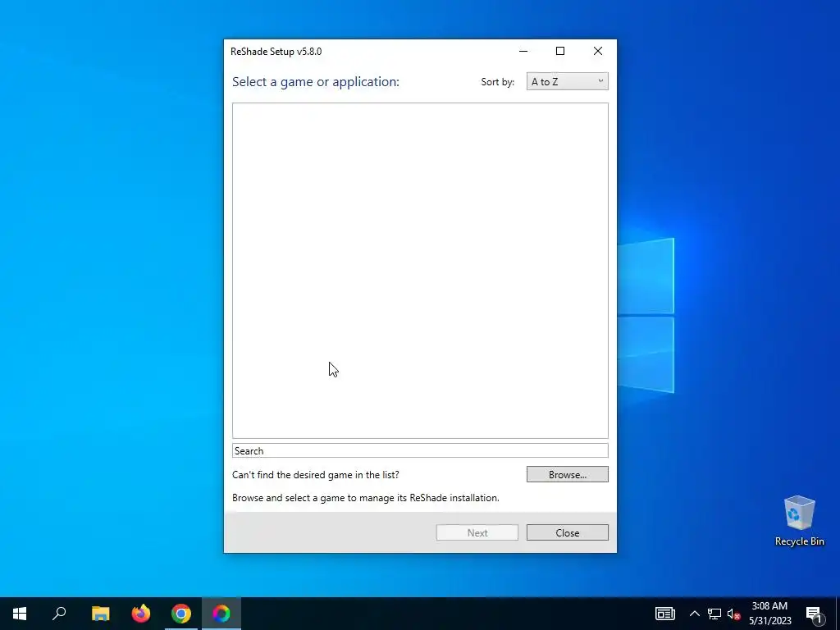Open Firefox from the taskbar
Screen dimensions: 840x630
[141, 614]
